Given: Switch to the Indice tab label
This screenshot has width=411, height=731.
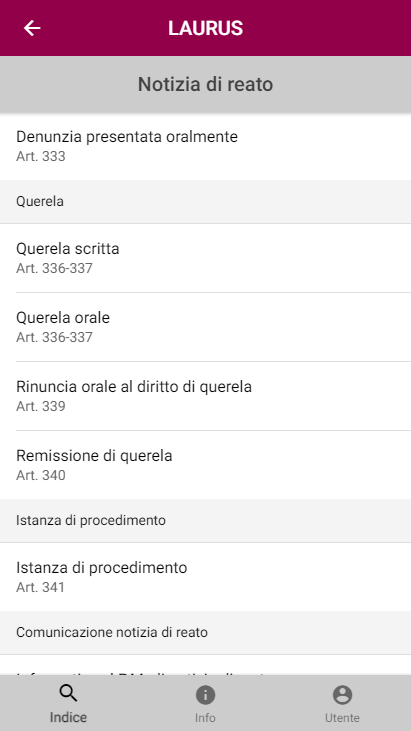Looking at the screenshot, I should pyautogui.click(x=68, y=717).
